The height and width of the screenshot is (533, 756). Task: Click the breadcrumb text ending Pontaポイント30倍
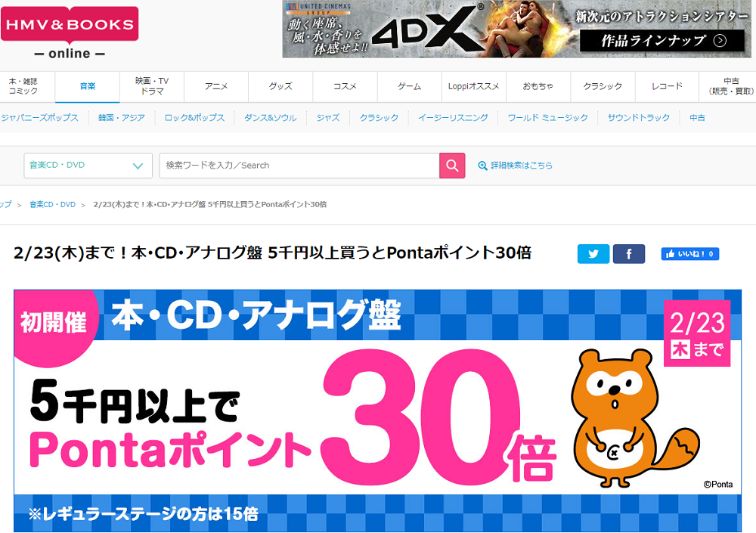[x=209, y=205]
